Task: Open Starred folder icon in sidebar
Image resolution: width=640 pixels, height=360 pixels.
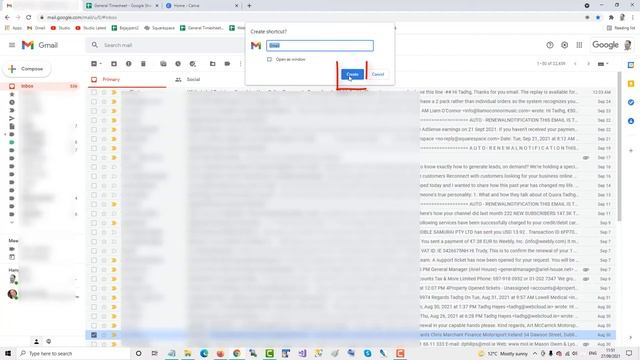Action: (x=12, y=94)
